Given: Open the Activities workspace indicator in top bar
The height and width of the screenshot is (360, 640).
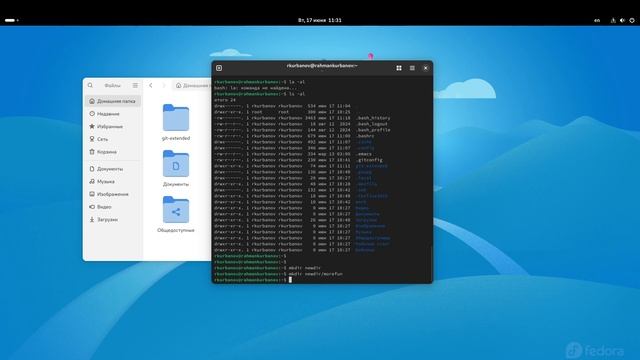Looking at the screenshot, I should coord(12,20).
